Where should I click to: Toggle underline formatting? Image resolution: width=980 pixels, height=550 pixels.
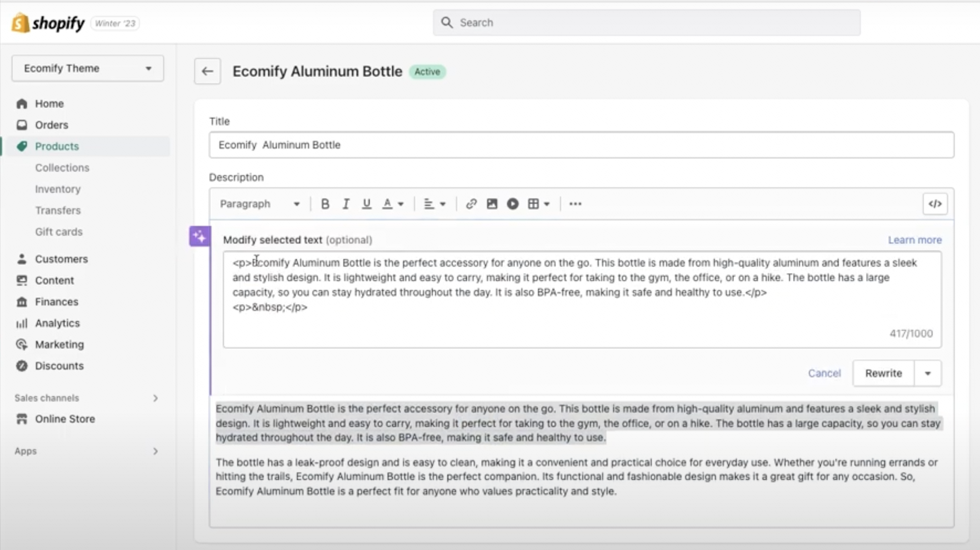[x=366, y=204]
